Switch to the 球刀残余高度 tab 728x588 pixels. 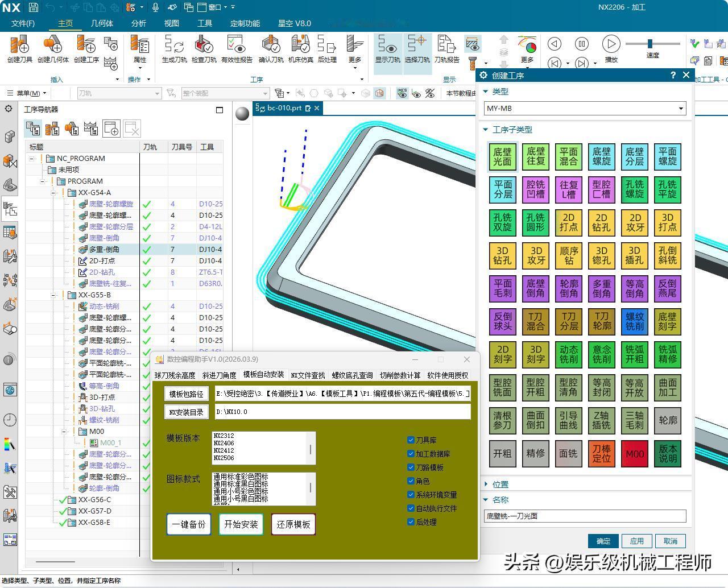[x=175, y=375]
